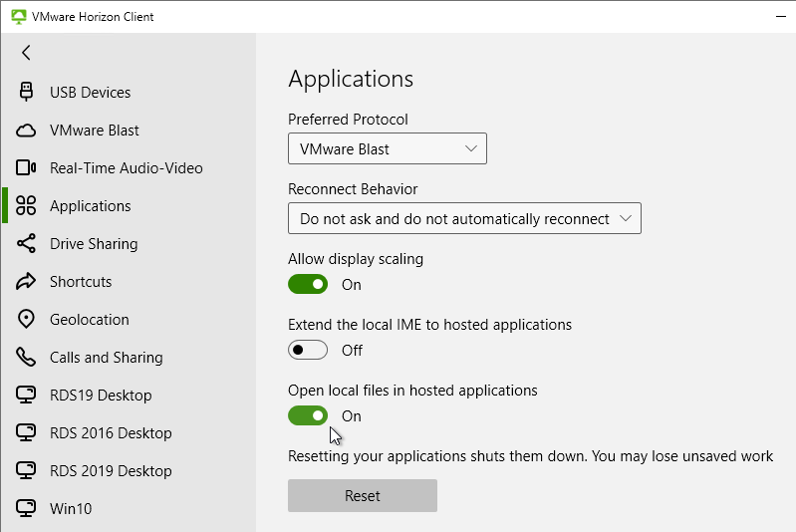Go to Real-Time Audio-Video settings
This screenshot has height=532, width=796.
click(129, 168)
